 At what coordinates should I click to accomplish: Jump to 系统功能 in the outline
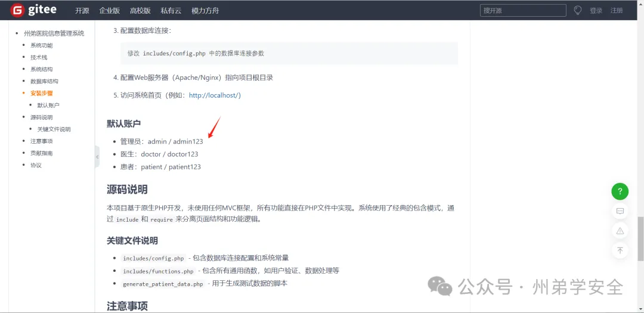click(42, 45)
